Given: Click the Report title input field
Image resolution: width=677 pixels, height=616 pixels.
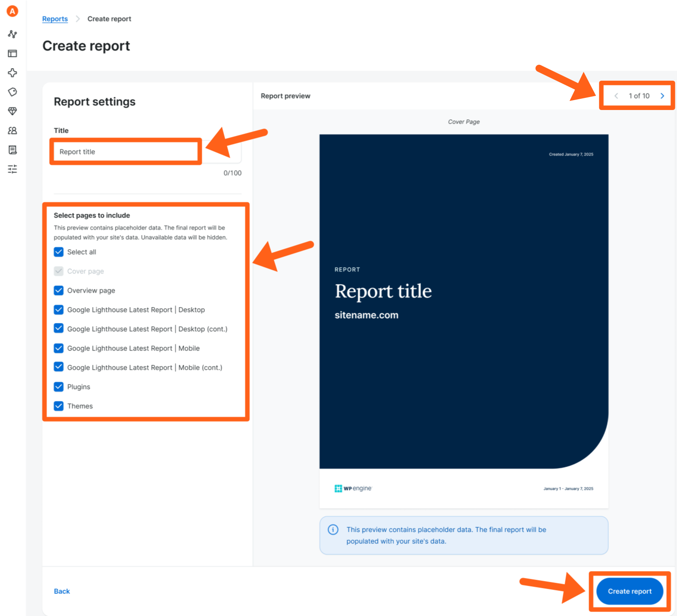Looking at the screenshot, I should click(126, 152).
